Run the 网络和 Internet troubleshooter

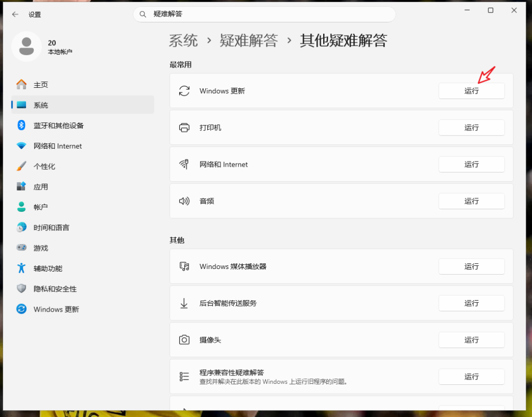[x=471, y=164]
